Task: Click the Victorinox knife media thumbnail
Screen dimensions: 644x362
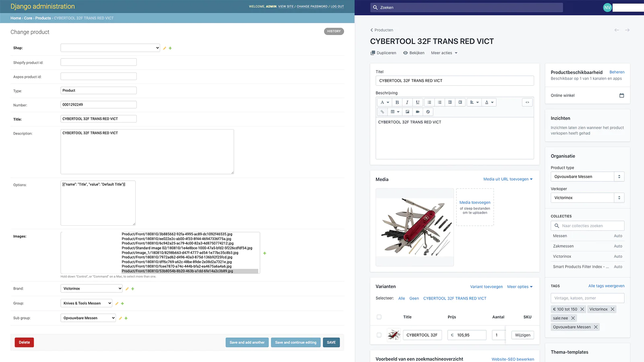Action: pyautogui.click(x=415, y=227)
